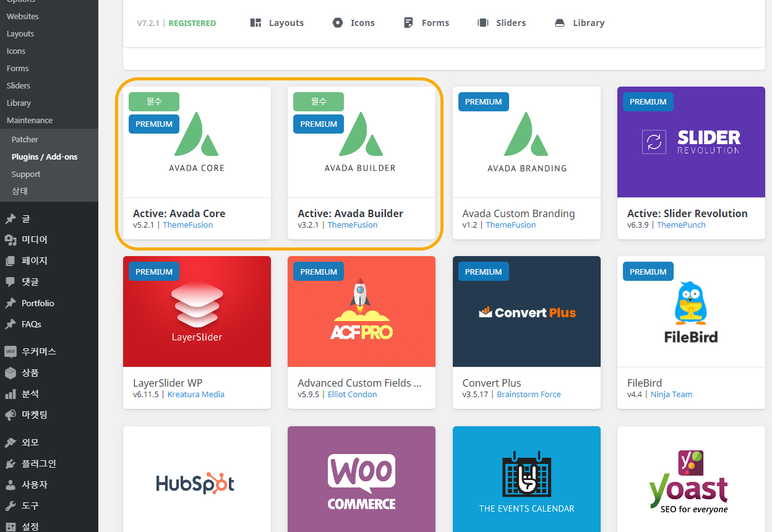Image resolution: width=772 pixels, height=532 pixels.
Task: Open Support under Maintenance
Action: (x=26, y=174)
